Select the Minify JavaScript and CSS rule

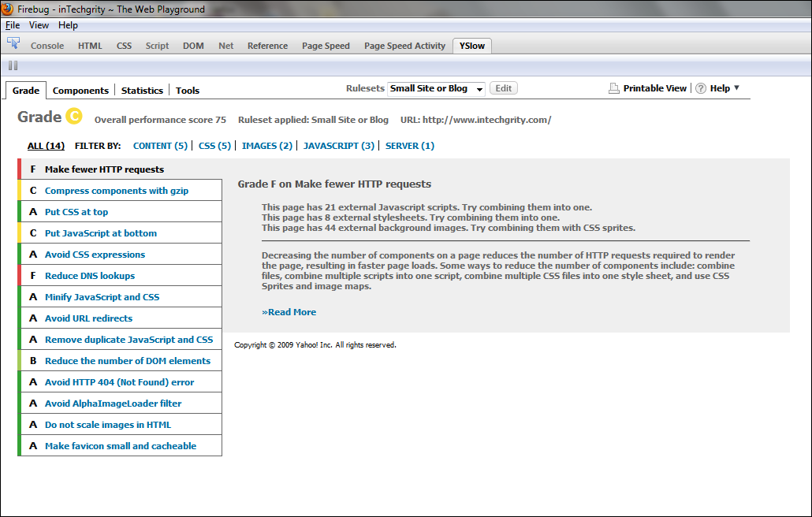pyautogui.click(x=120, y=296)
